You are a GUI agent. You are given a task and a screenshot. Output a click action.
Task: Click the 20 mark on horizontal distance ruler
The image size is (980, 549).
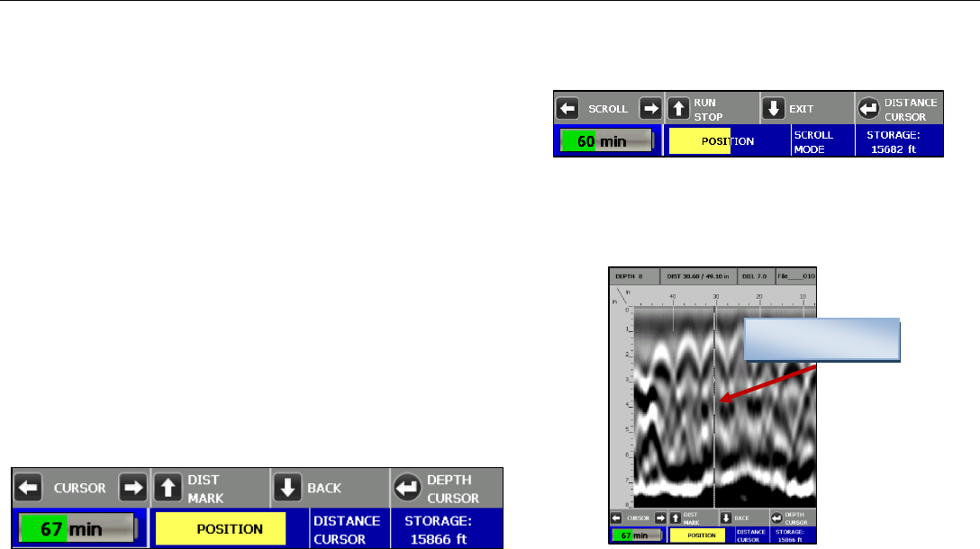758,297
